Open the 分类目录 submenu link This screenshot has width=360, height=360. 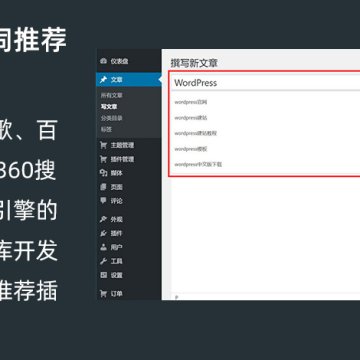tap(112, 118)
